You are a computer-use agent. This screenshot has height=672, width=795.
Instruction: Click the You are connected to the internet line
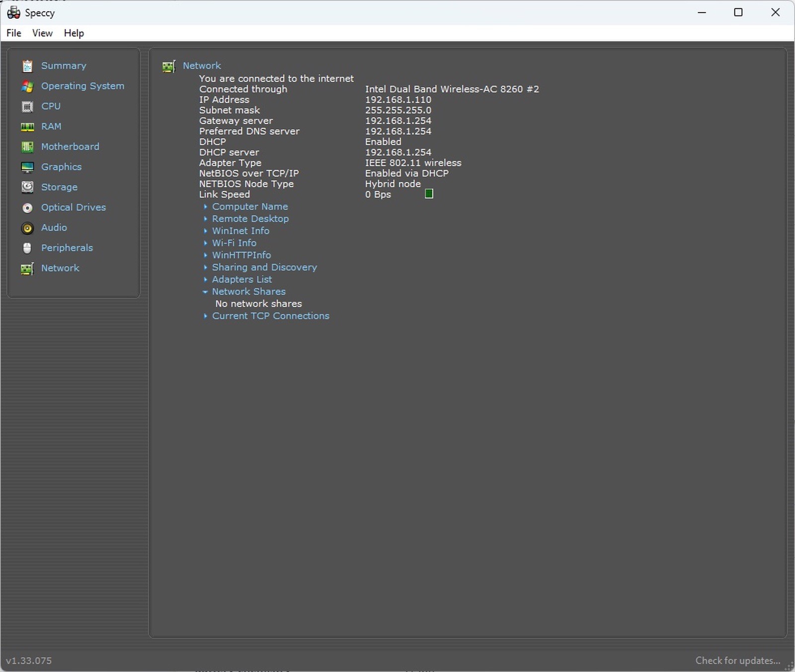click(x=276, y=79)
